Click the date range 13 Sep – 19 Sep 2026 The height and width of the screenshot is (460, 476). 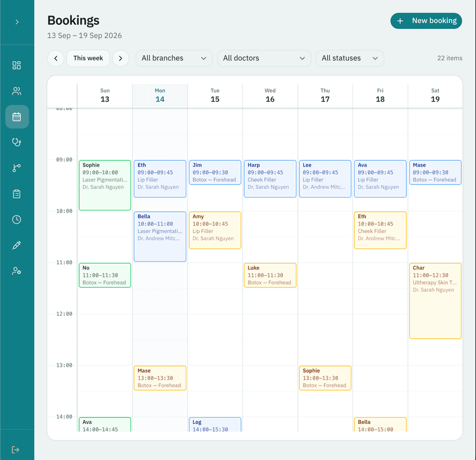pos(85,36)
